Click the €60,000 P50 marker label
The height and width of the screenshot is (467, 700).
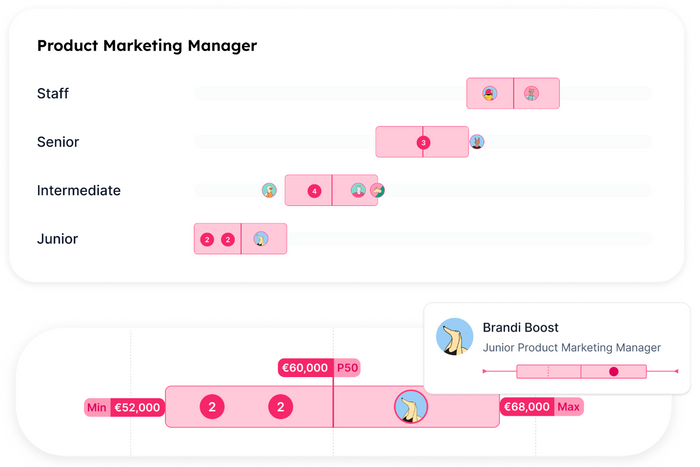(319, 367)
